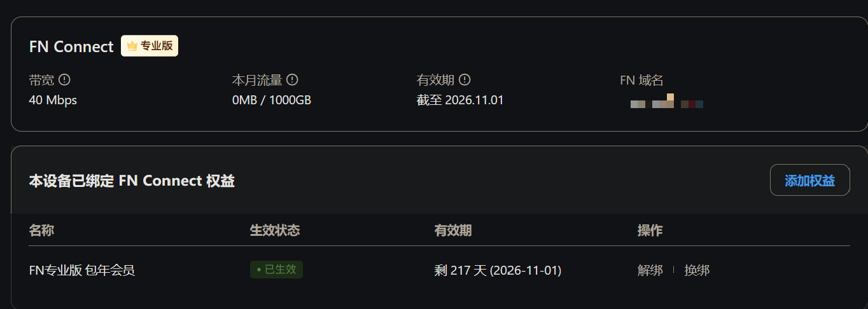The height and width of the screenshot is (309, 868).
Task: Click the FN Connect title
Action: point(71,46)
